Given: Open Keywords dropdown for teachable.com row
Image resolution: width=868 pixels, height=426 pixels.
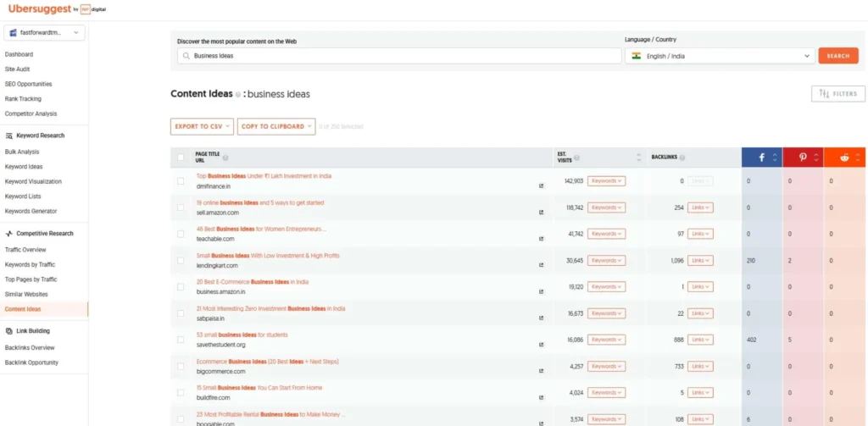Looking at the screenshot, I should [606, 234].
